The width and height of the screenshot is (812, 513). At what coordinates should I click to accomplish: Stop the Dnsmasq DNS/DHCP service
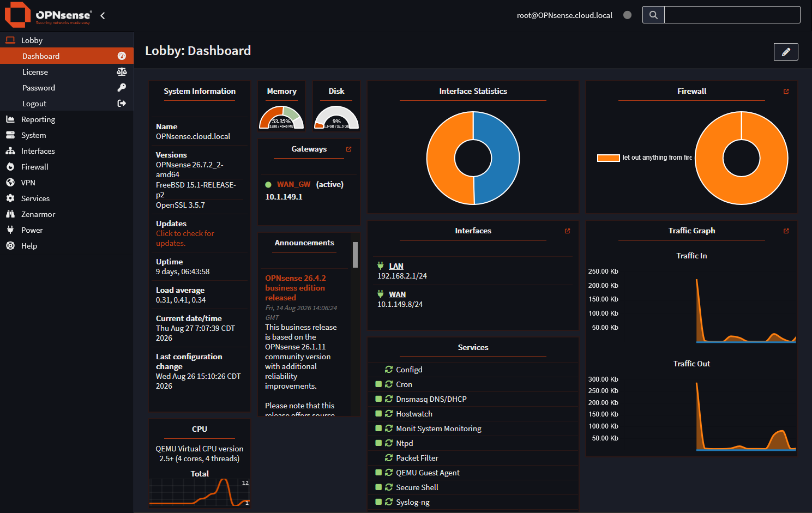click(x=378, y=399)
